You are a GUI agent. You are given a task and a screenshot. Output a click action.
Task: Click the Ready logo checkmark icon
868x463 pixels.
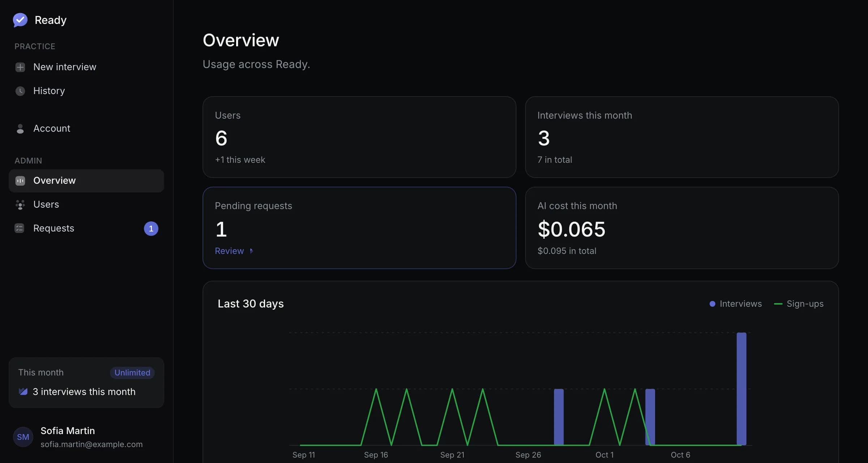click(x=20, y=20)
